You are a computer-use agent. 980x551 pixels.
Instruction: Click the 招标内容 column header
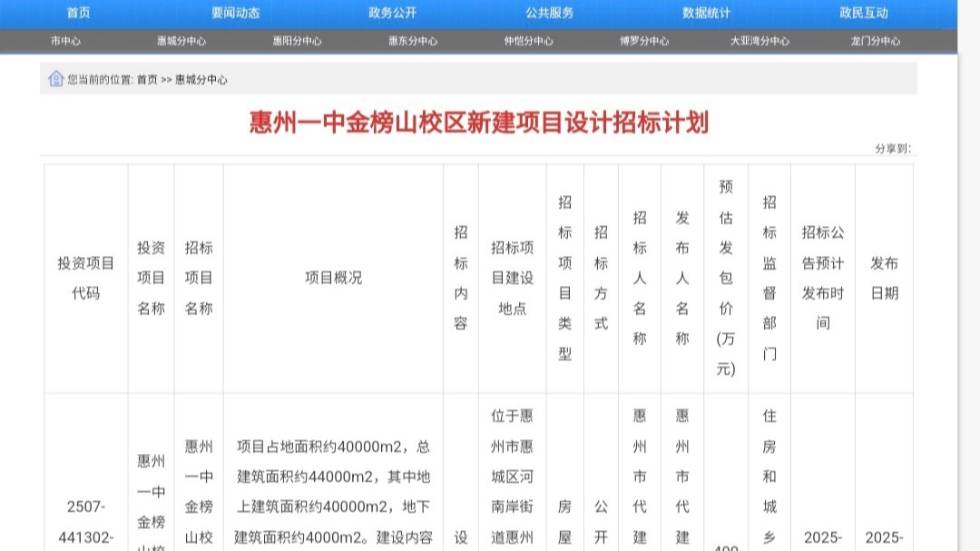(461, 279)
